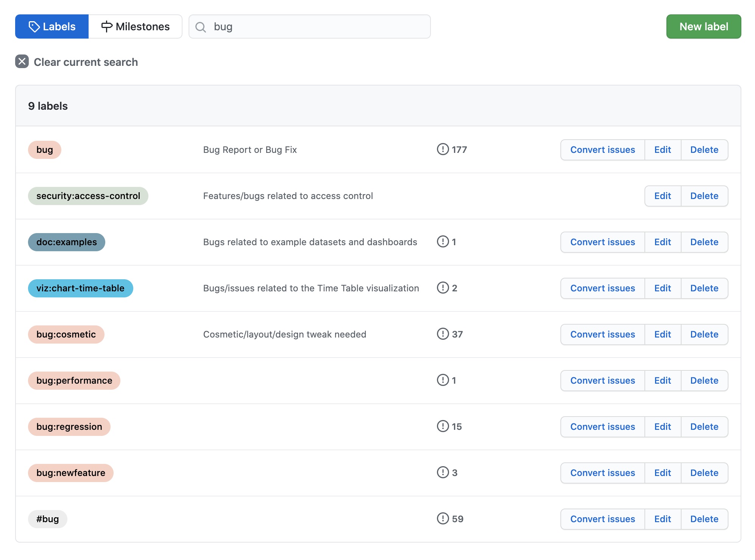This screenshot has height=560, width=755.
Task: Click Clear current search text link
Action: (86, 62)
